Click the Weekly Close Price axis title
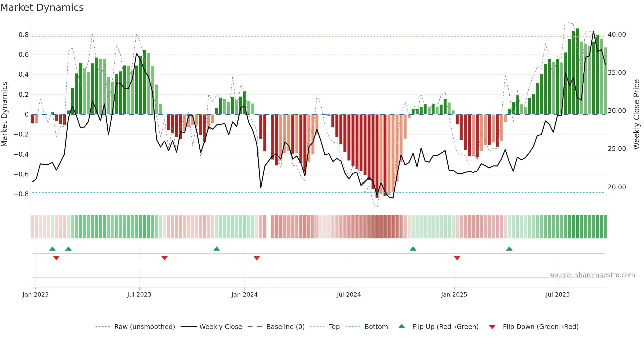Screen dimensions: 644x362 (636, 114)
